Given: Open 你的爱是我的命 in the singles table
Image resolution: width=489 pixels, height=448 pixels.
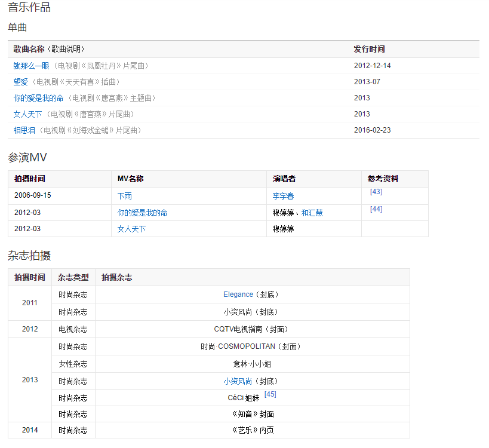Looking at the screenshot, I should click(x=38, y=98).
